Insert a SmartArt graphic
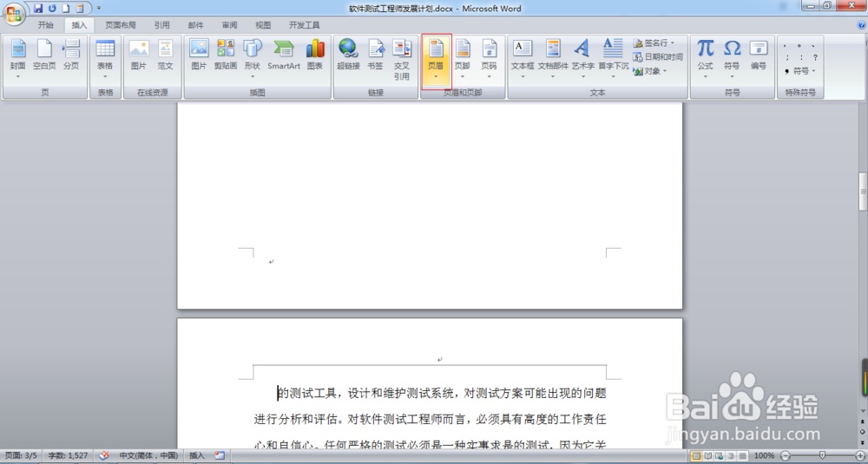Image resolution: width=868 pixels, height=464 pixels. coord(284,56)
